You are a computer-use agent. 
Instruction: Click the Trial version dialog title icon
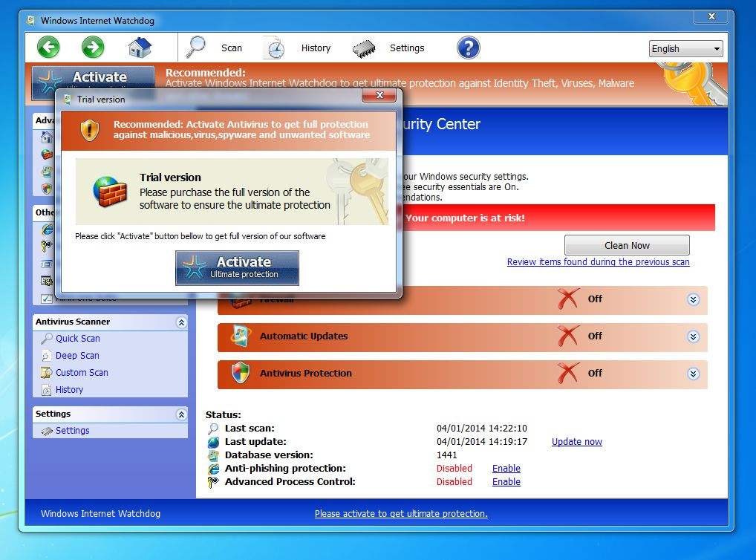[68, 100]
